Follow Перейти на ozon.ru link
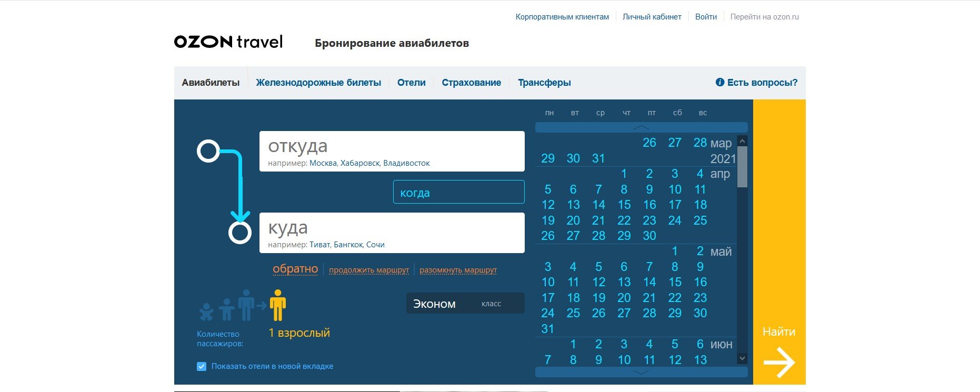980x392 pixels. click(764, 17)
